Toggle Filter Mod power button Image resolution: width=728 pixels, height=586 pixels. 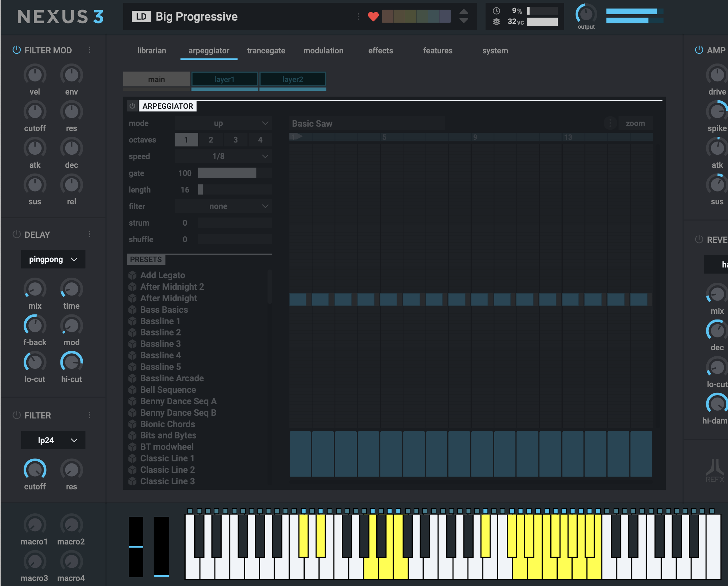(17, 50)
